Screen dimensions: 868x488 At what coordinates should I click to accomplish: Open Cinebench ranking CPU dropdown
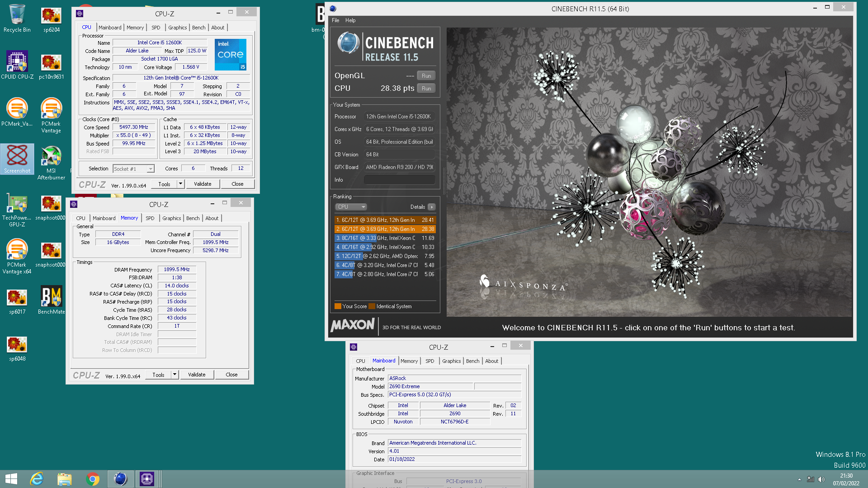click(x=351, y=207)
